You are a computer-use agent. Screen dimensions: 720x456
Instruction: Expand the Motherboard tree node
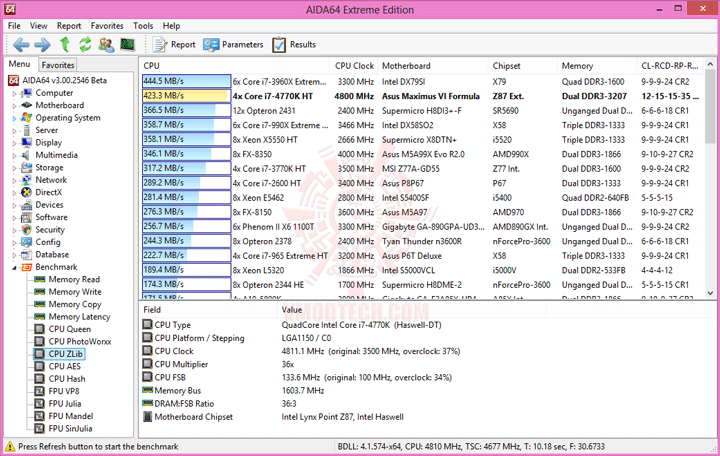coord(14,106)
